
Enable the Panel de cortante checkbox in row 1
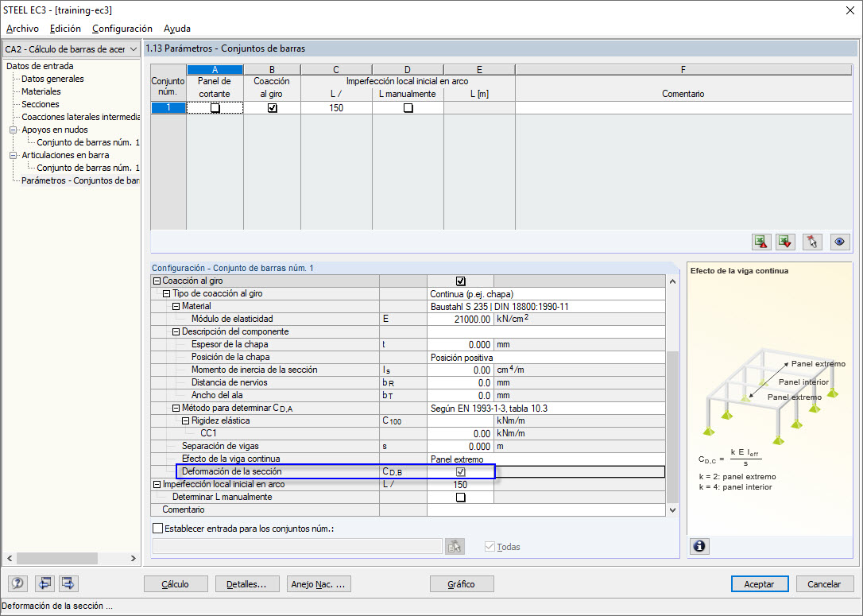coord(215,108)
